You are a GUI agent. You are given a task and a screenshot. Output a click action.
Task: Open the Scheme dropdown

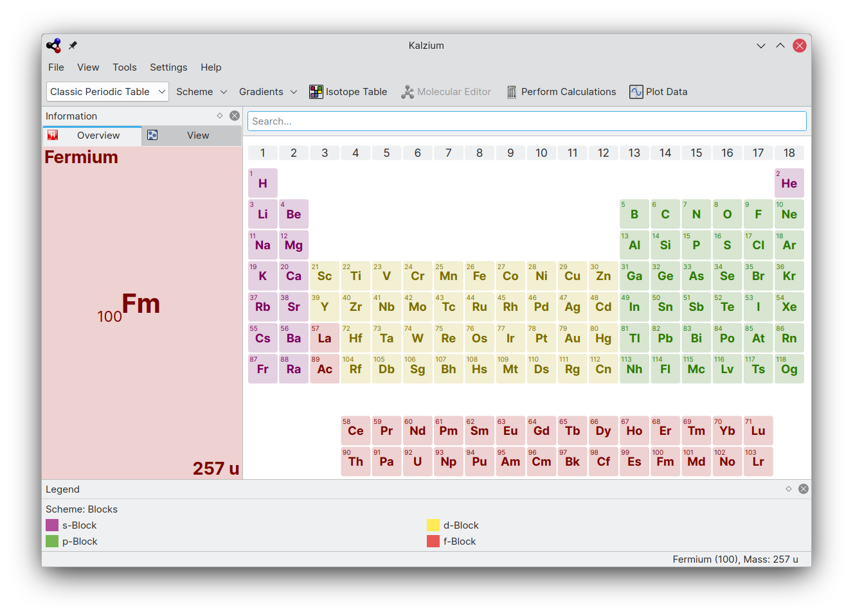tap(201, 92)
